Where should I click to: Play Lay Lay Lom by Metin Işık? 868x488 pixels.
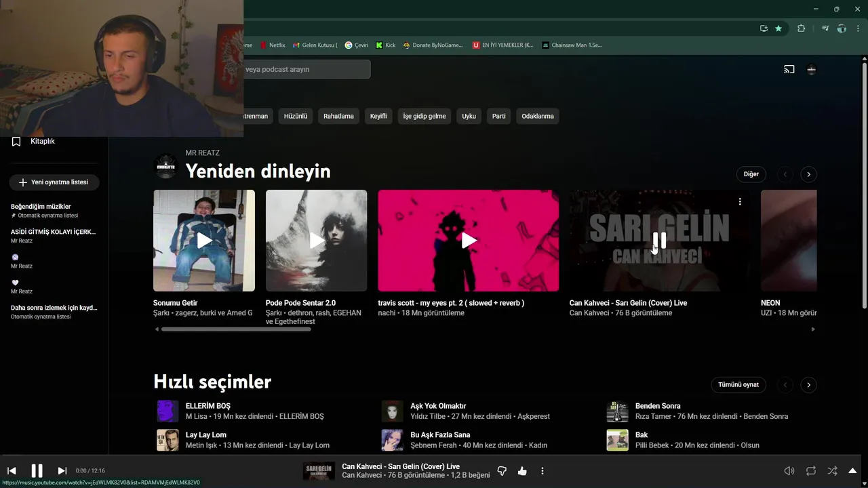tap(206, 435)
